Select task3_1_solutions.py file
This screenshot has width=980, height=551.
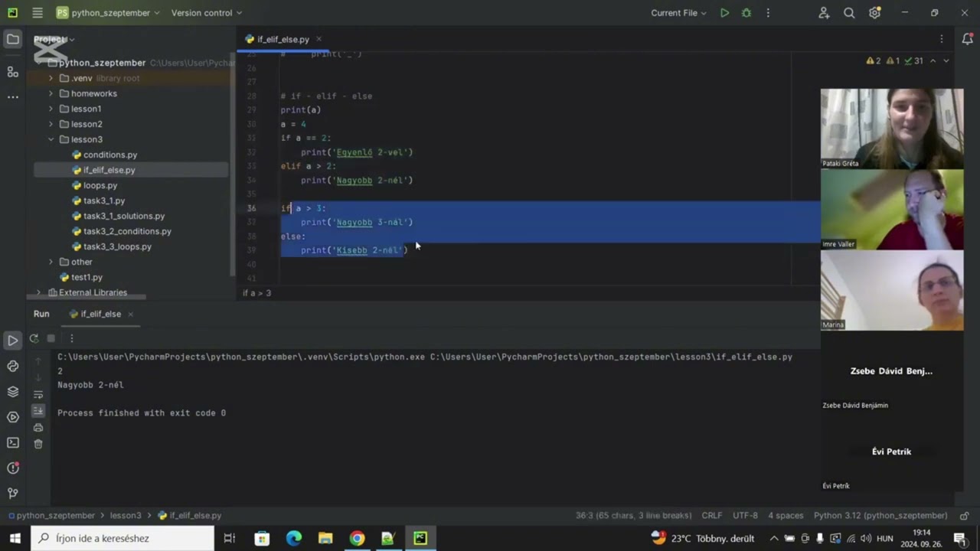coord(124,216)
